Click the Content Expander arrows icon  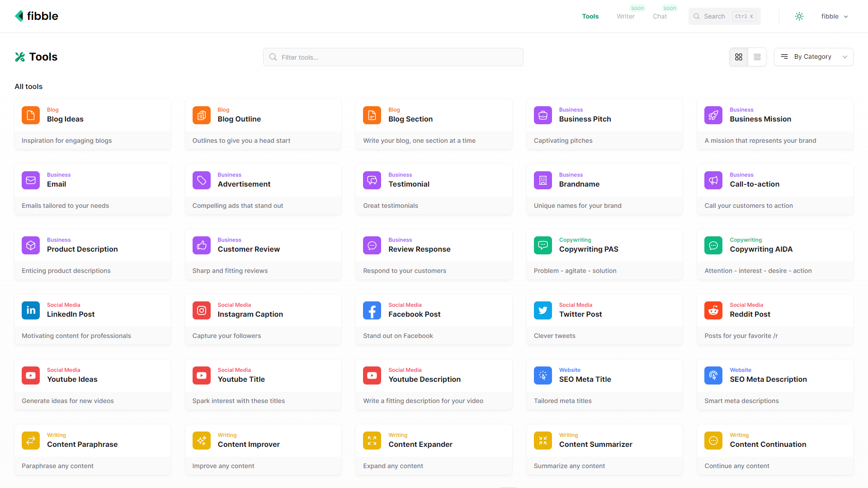pyautogui.click(x=372, y=441)
